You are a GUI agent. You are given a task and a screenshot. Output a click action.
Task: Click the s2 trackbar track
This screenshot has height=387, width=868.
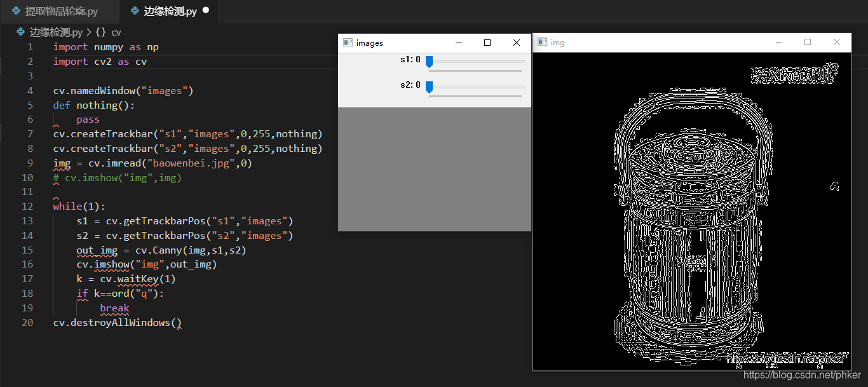pos(475,86)
